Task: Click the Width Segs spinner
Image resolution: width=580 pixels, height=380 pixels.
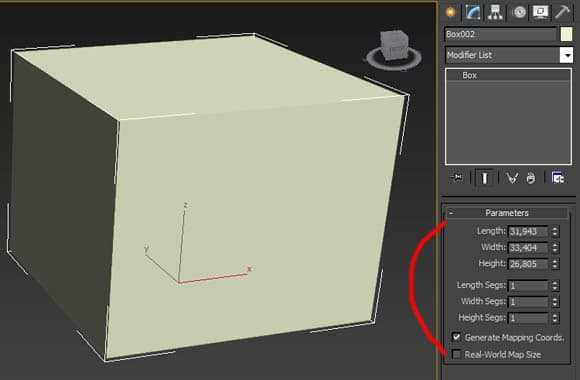Action: point(555,302)
